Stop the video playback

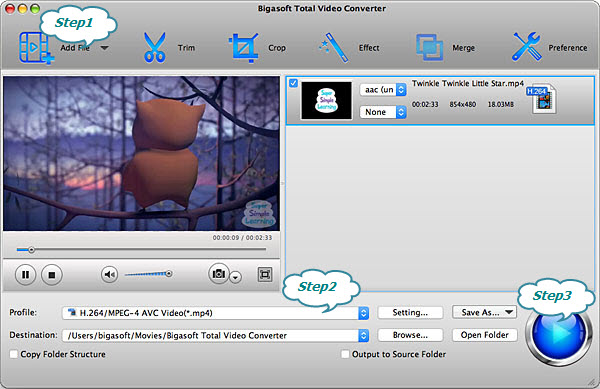point(52,275)
